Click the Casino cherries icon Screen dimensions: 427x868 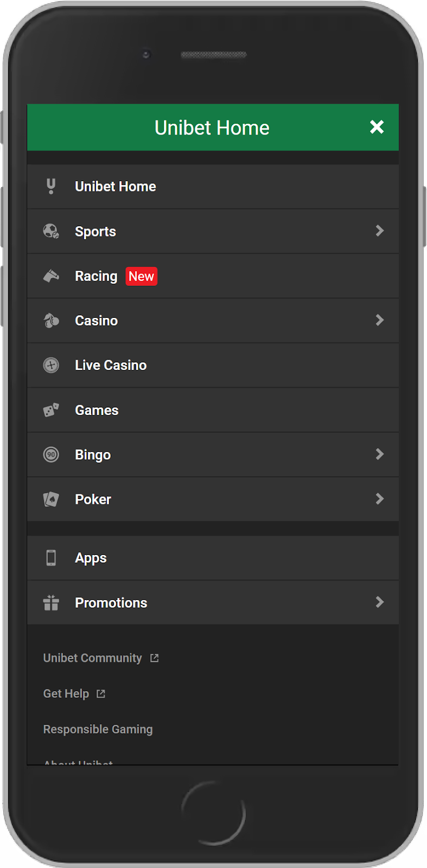[51, 321]
